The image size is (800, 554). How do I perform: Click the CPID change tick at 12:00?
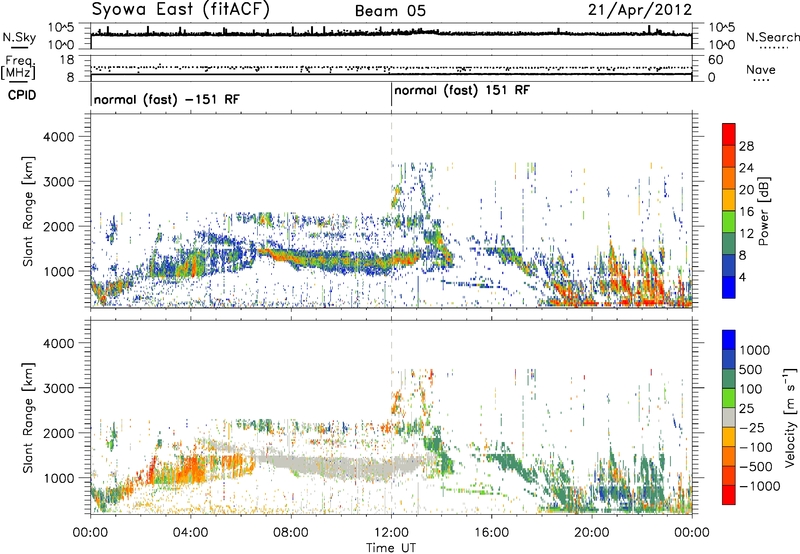[x=391, y=94]
